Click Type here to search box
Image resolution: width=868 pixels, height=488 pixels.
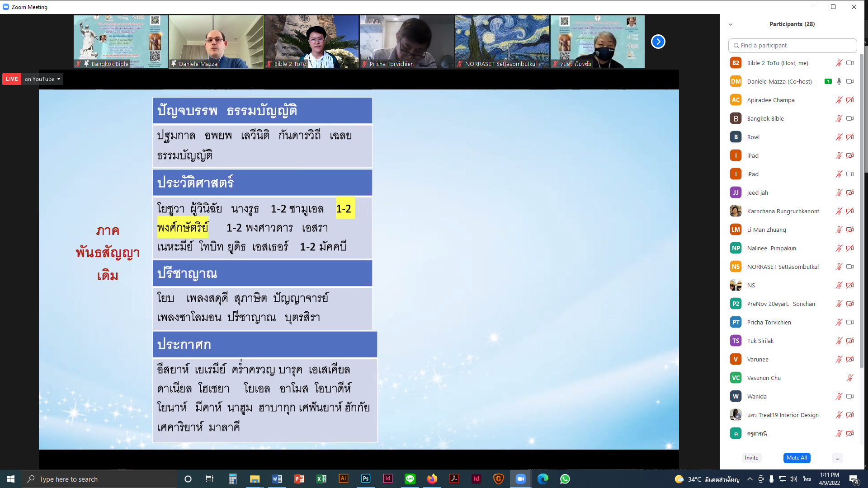99,479
